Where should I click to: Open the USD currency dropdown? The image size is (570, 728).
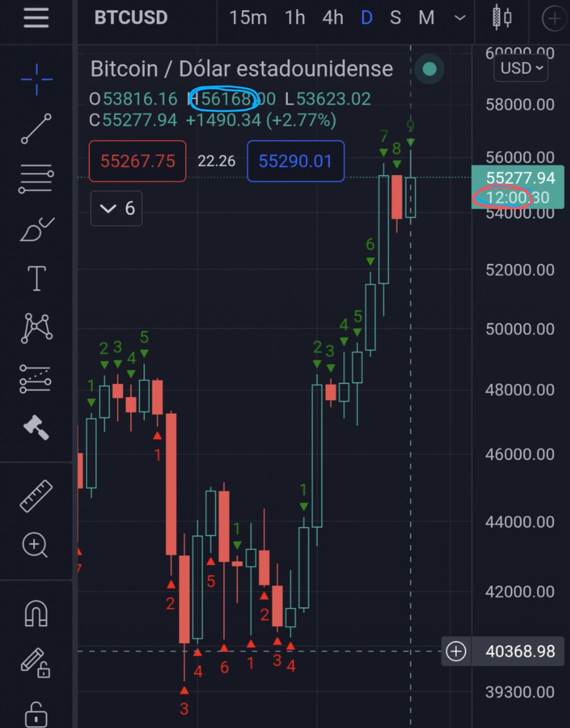(x=521, y=68)
